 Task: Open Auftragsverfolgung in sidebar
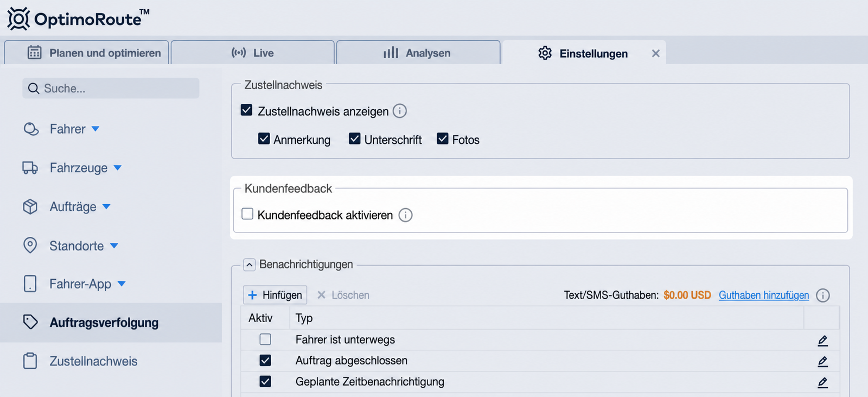coord(111,323)
